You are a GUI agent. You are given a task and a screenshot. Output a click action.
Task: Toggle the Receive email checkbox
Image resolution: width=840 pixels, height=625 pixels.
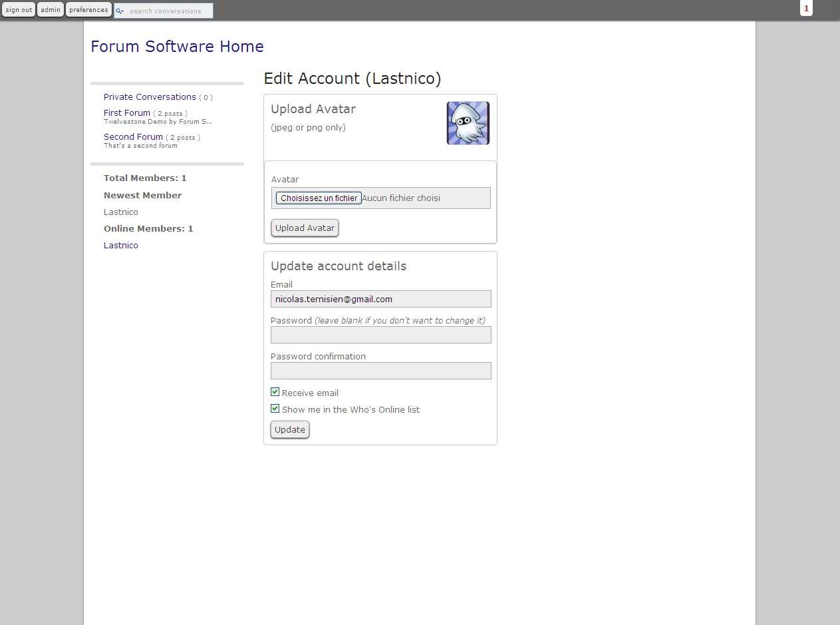(275, 392)
